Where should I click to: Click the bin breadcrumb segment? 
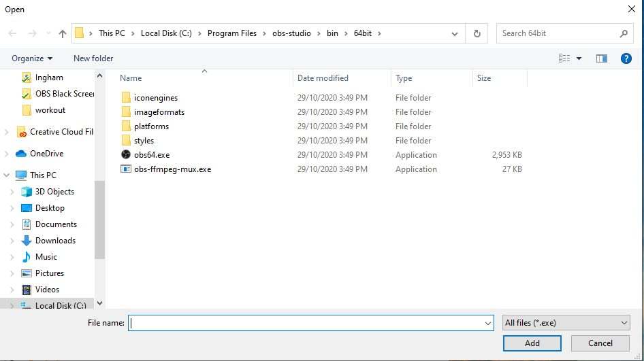point(332,33)
